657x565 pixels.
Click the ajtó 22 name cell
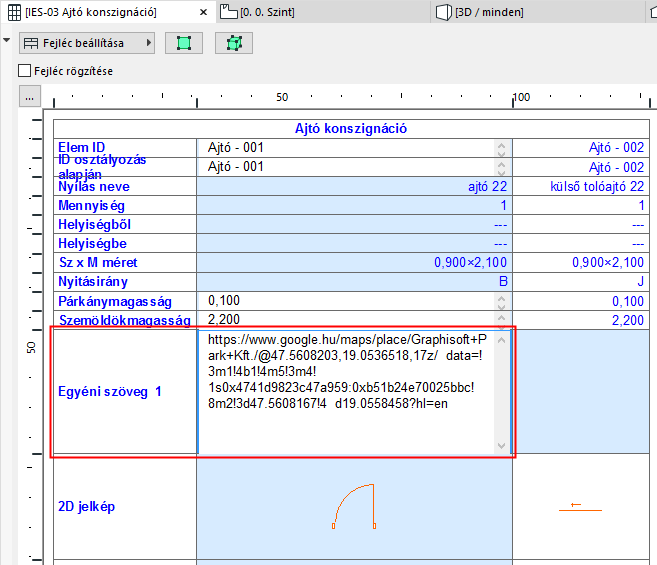point(354,186)
